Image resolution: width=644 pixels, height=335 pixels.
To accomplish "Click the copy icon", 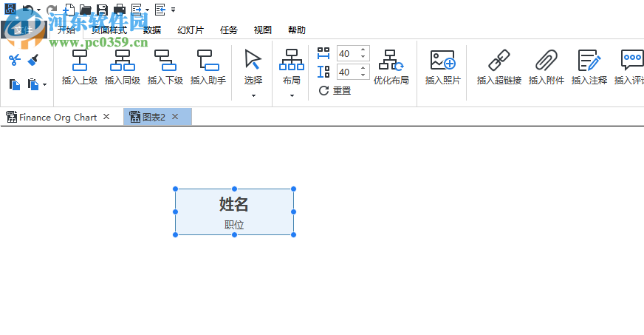I will point(15,85).
